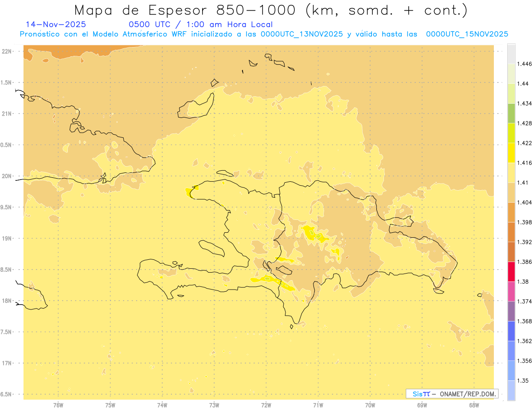This screenshot has width=532, height=411.
Task: Click the longitude label '74W'
Action: click(x=162, y=405)
